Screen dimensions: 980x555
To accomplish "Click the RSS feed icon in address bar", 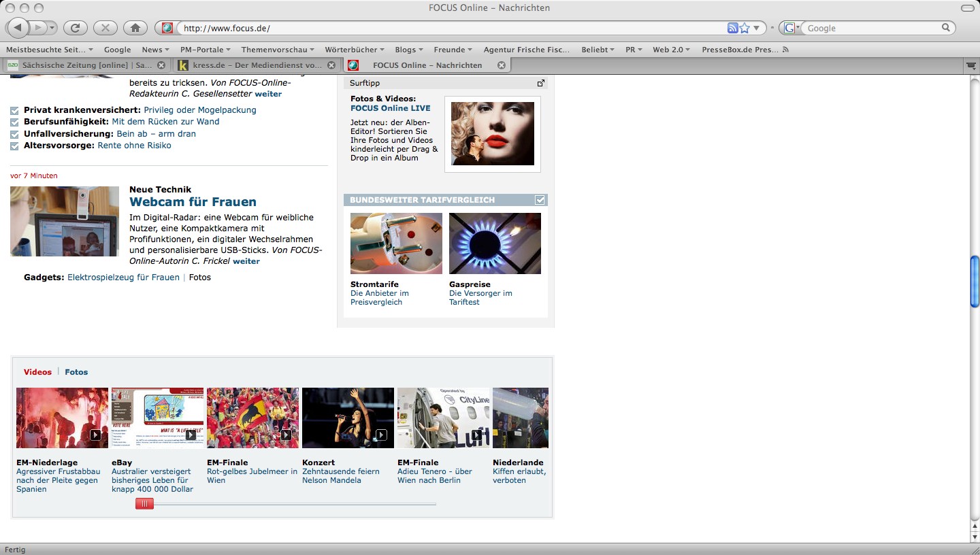I will click(732, 28).
